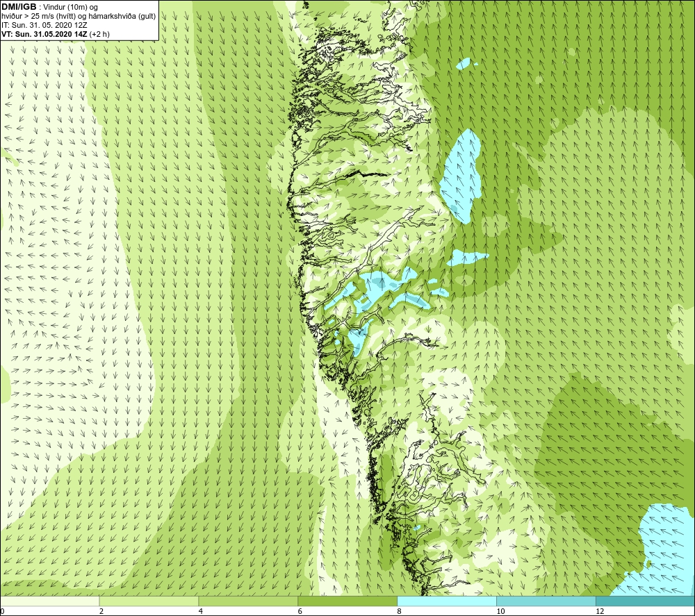Screen dimensions: 695x616
Task: Click the 0–2 m/s palest legend swatch
Action: [49, 601]
